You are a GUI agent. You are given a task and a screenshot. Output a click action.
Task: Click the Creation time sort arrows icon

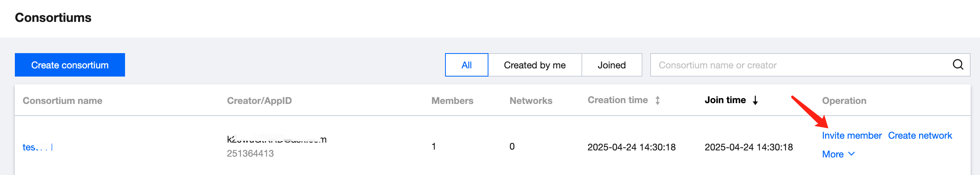(658, 100)
